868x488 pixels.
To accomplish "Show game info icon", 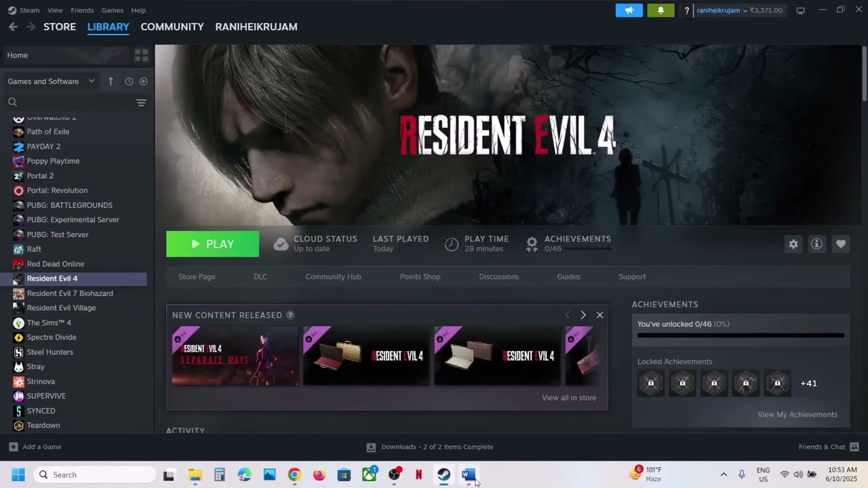I will [816, 244].
